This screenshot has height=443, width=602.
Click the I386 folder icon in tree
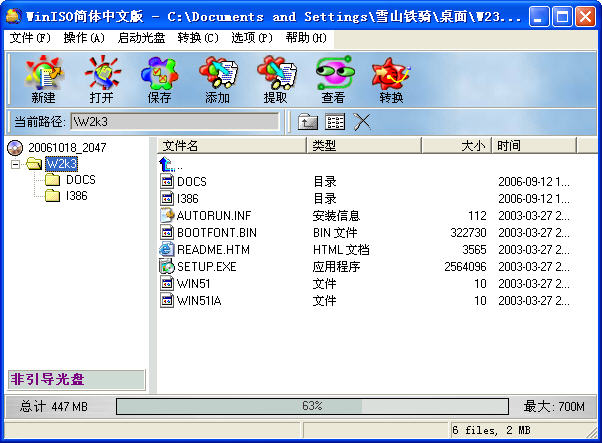pos(53,196)
